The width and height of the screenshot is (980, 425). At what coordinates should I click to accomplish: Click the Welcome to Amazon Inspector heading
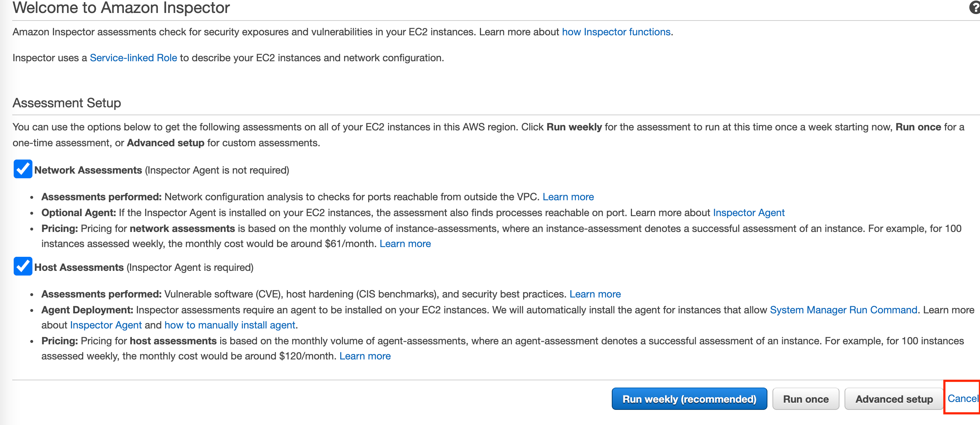(121, 8)
